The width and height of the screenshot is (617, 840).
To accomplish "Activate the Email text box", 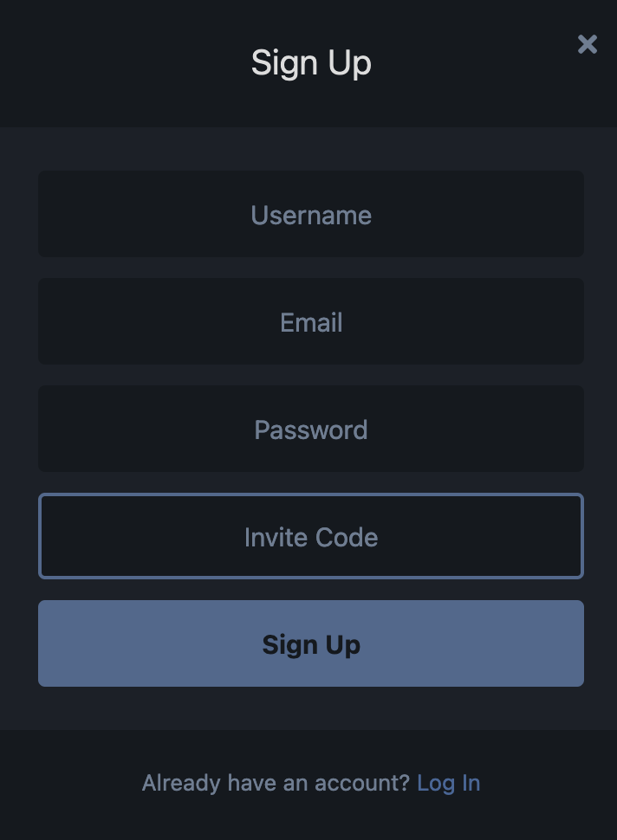I will [311, 321].
